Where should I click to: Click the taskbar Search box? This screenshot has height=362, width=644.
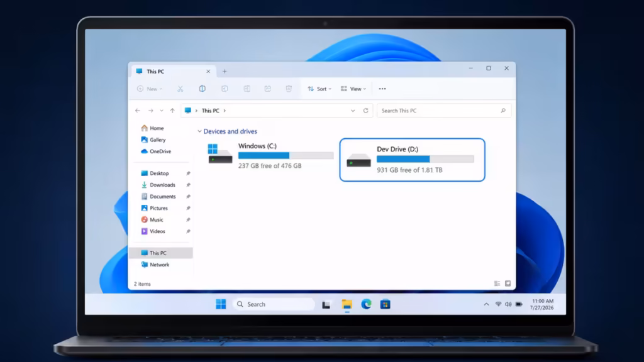point(274,304)
